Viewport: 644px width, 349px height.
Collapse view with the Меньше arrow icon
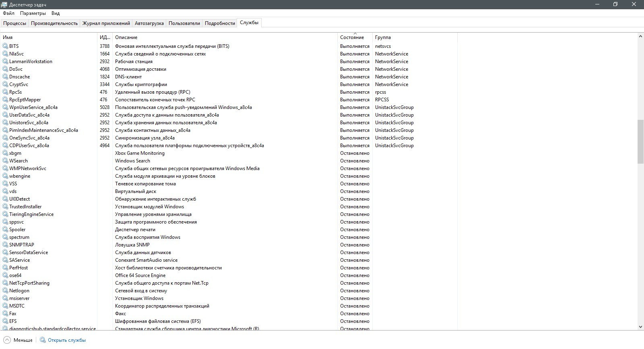point(7,340)
